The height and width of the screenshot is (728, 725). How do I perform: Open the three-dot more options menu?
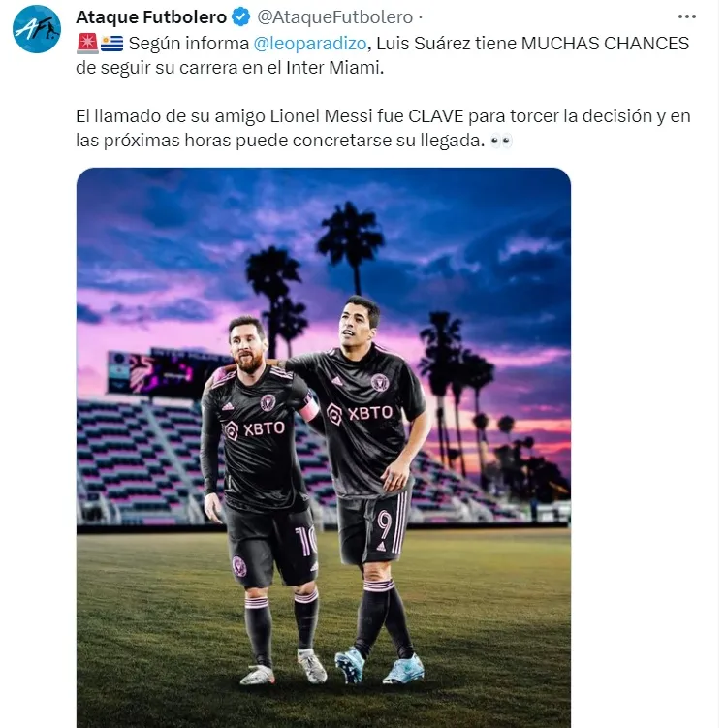tap(687, 16)
